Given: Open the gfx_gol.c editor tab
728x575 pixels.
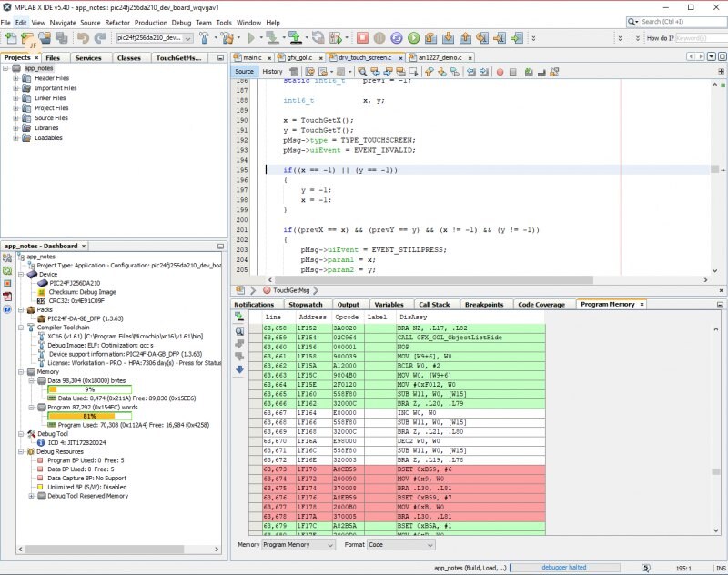Looking at the screenshot, I should coord(298,57).
